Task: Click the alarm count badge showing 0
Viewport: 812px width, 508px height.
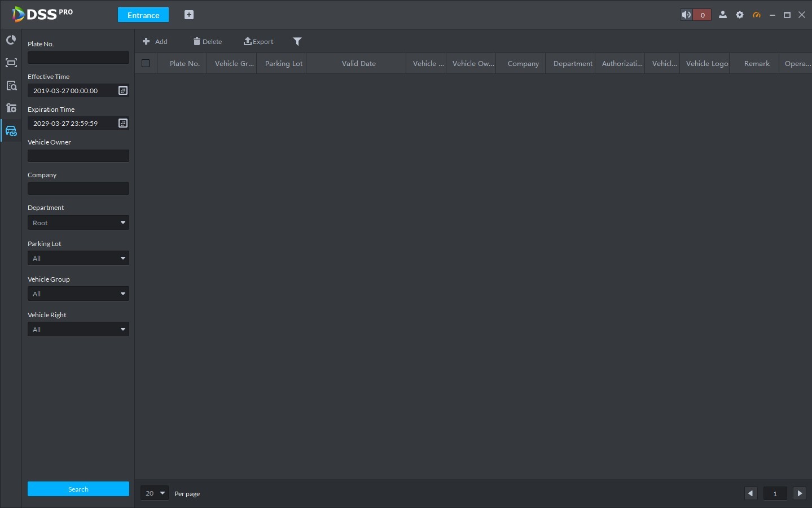Action: pyautogui.click(x=703, y=15)
